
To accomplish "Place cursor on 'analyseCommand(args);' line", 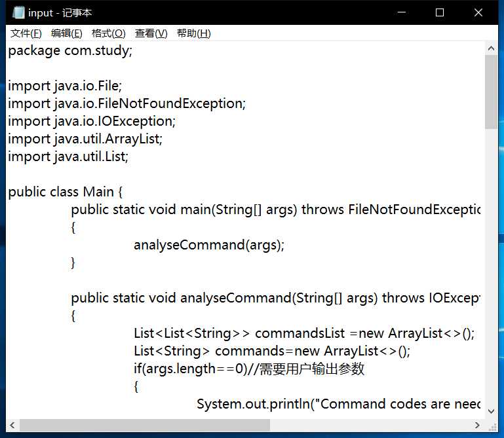I will pos(209,246).
